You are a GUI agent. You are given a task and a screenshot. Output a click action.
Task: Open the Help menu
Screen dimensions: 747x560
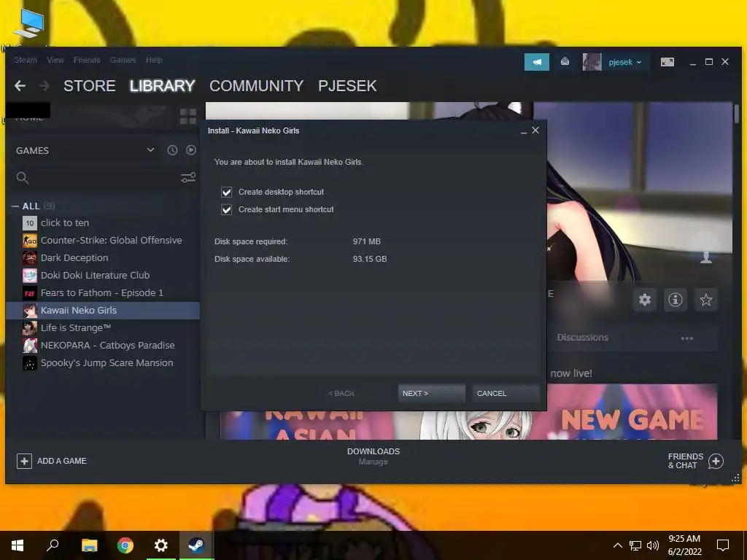154,60
